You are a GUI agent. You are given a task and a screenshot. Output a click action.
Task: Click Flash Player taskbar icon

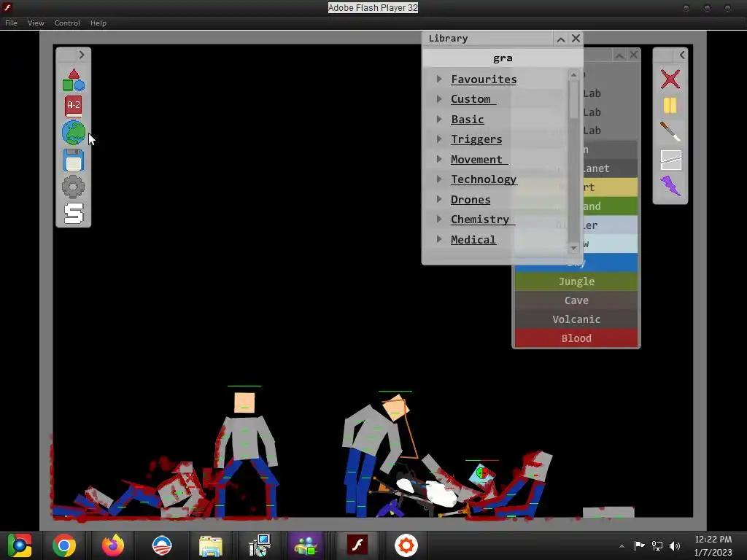(357, 545)
